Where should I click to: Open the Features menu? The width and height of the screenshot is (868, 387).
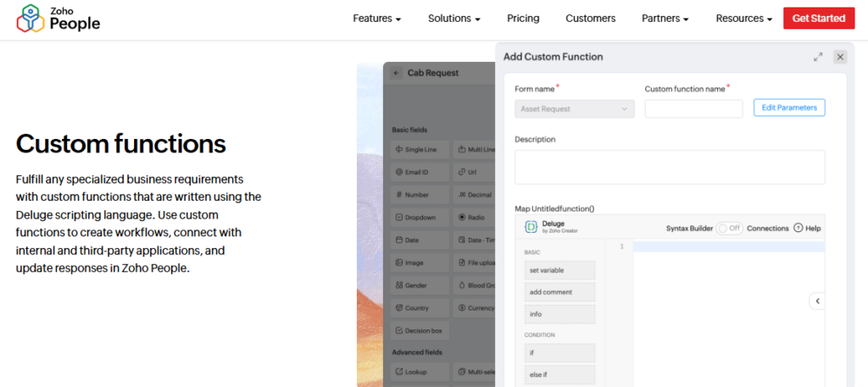(x=377, y=19)
